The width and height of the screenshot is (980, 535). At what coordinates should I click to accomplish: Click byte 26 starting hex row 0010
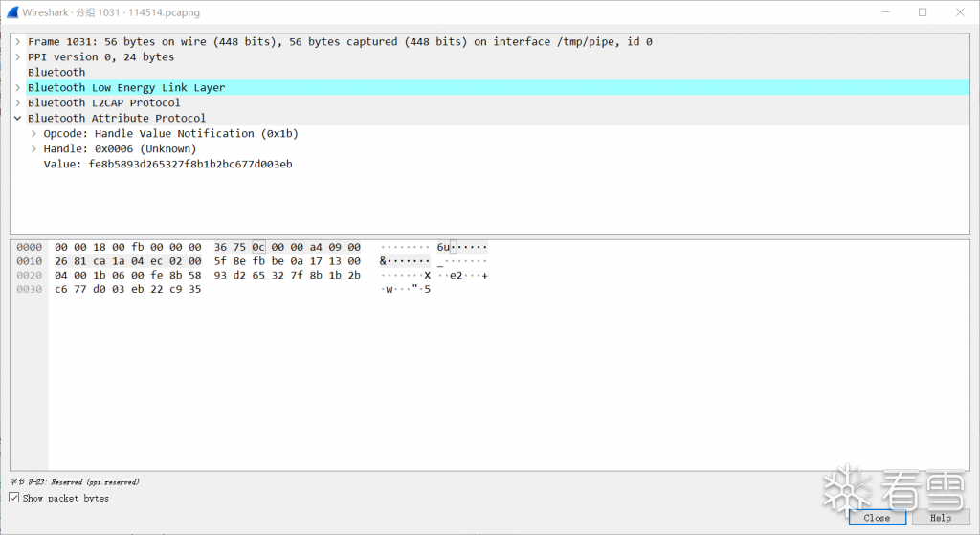pos(61,261)
